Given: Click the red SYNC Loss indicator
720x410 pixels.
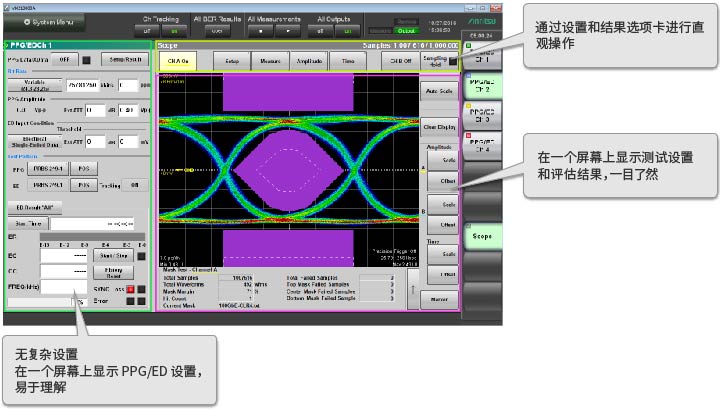Looking at the screenshot, I should coord(130,289).
